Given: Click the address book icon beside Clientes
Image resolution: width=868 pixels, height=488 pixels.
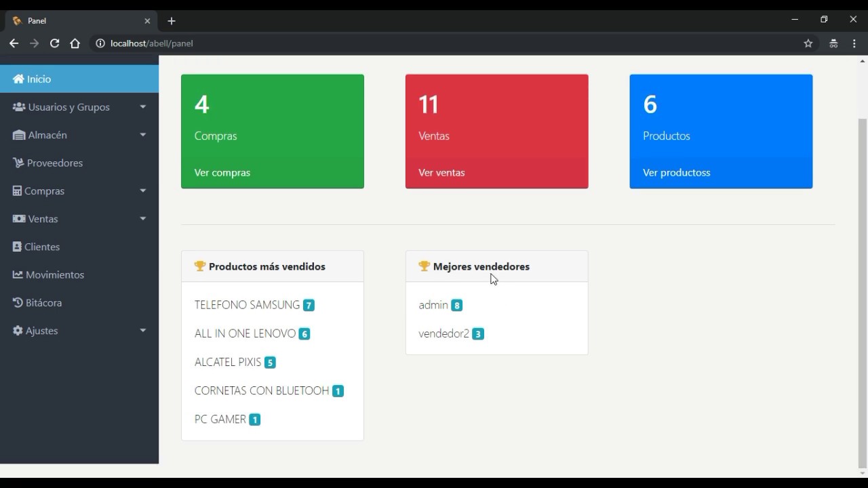Looking at the screenshot, I should point(17,247).
